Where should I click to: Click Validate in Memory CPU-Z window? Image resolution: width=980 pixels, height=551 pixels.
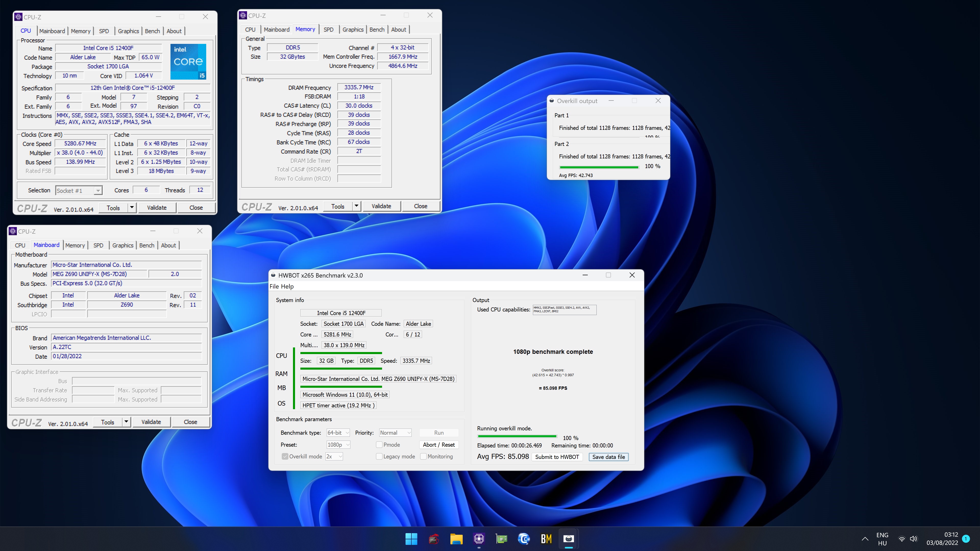point(381,206)
